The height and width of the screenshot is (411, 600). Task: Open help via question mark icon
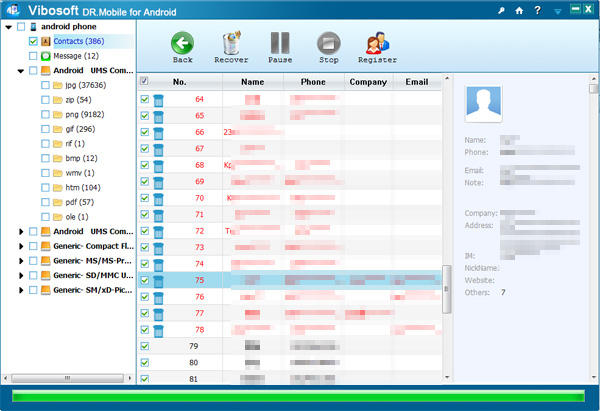coord(538,10)
